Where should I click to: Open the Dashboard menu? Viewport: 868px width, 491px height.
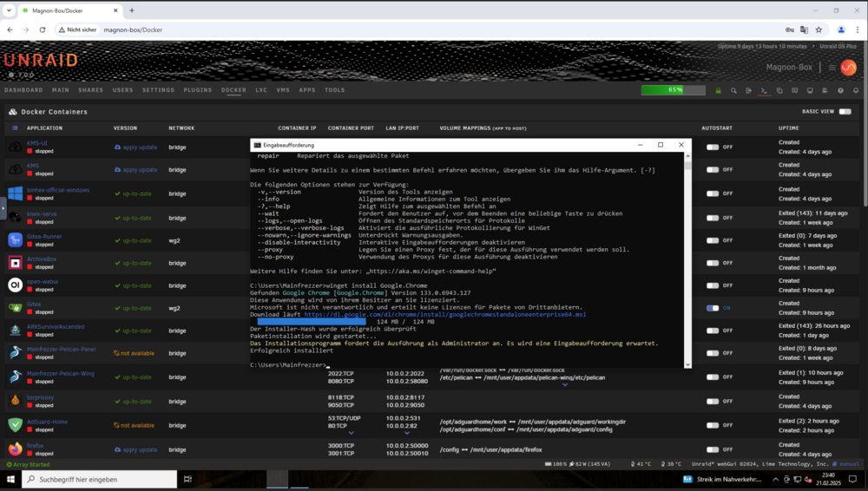[x=23, y=90]
